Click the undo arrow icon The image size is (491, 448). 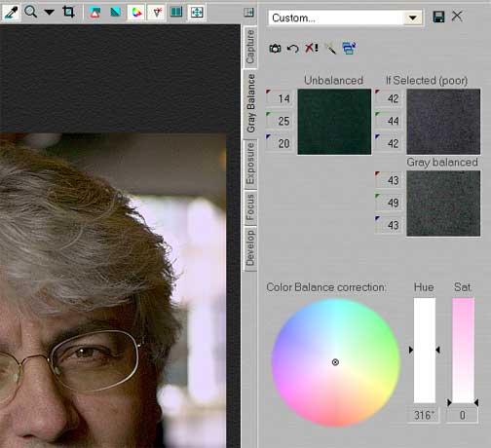pyautogui.click(x=292, y=49)
